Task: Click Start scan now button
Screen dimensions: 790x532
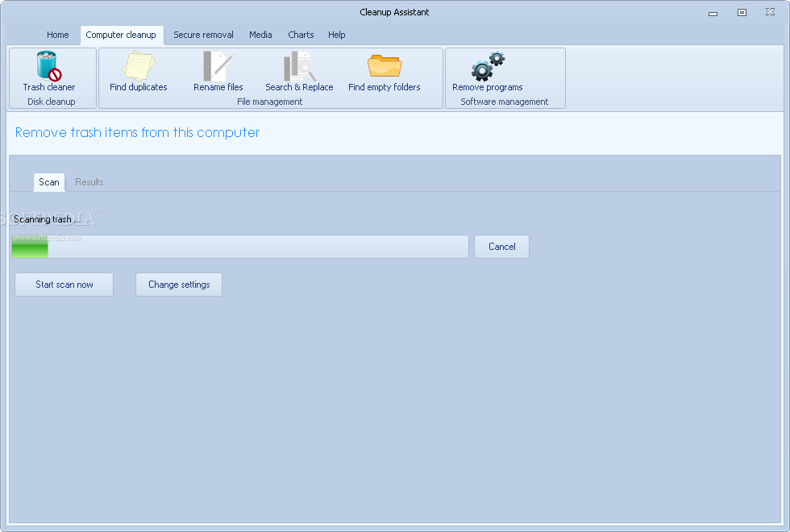Action: click(64, 285)
